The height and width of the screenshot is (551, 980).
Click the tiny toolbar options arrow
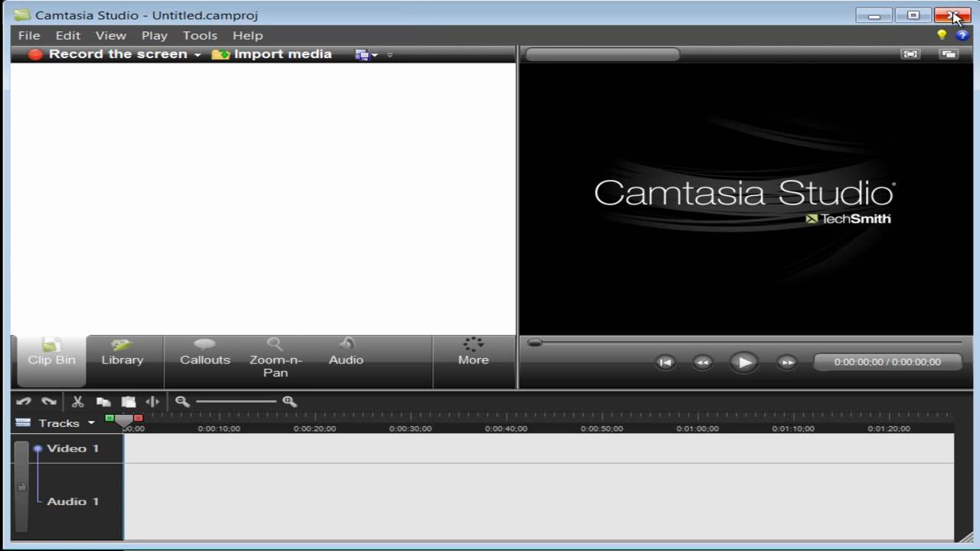(x=390, y=55)
